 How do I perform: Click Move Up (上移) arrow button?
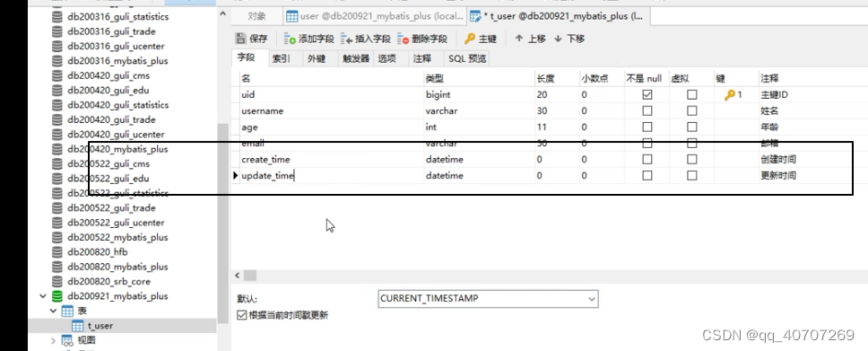(530, 39)
